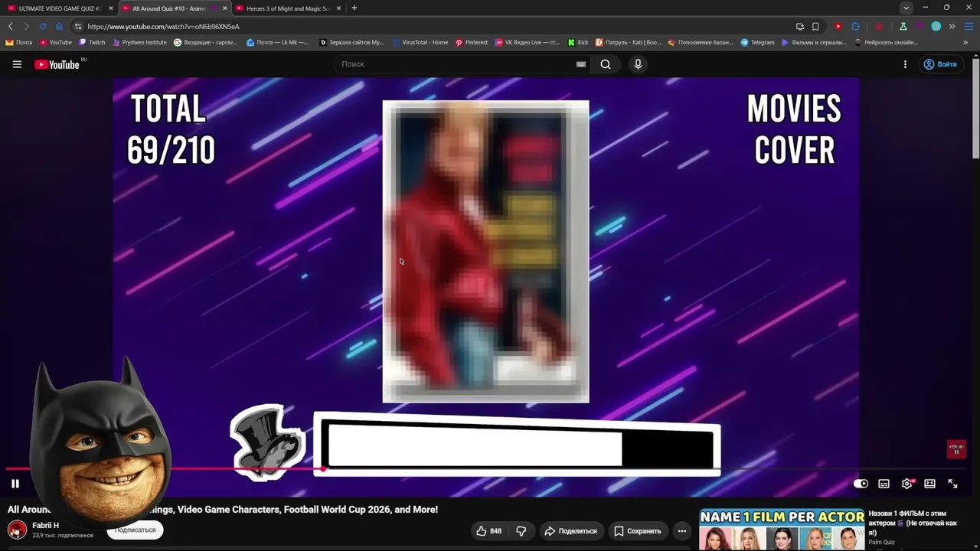Submit search with the magnifier button

606,64
